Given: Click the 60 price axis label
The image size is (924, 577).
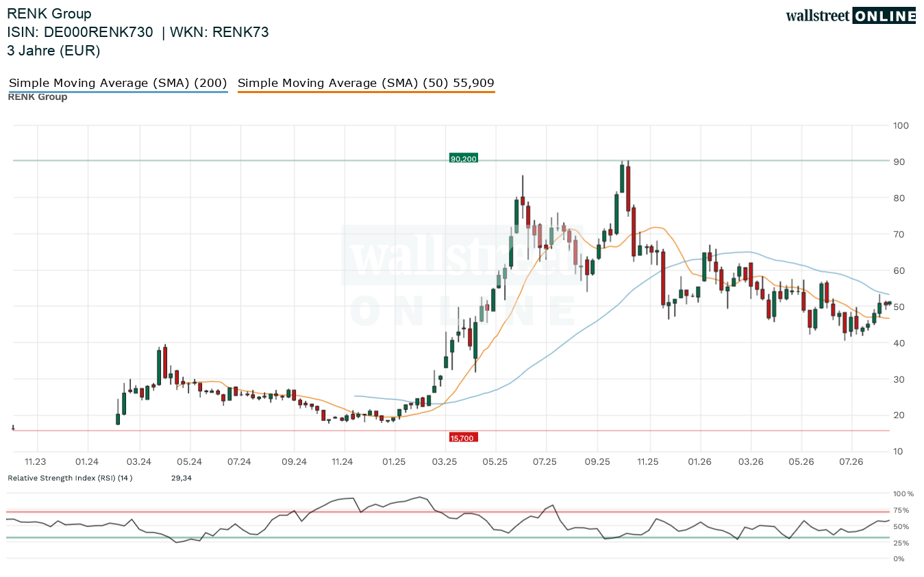Looking at the screenshot, I should tap(899, 271).
